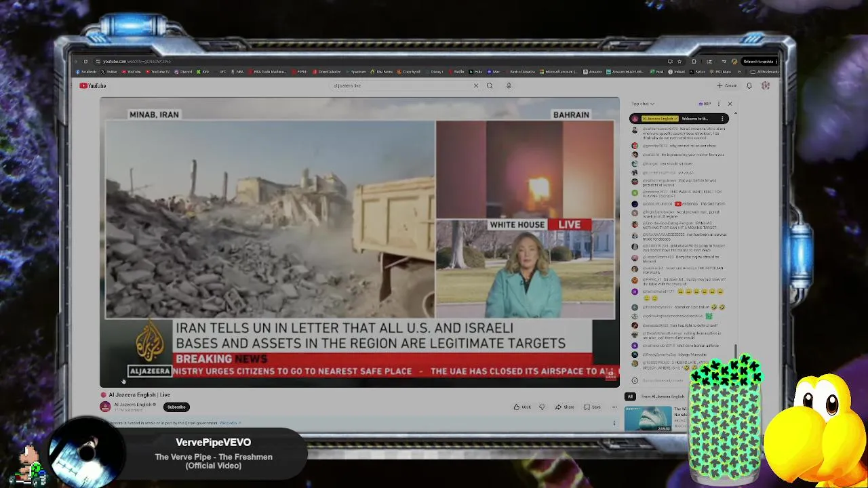Open the Discord bookmark
The height and width of the screenshot is (488, 868).
(184, 72)
